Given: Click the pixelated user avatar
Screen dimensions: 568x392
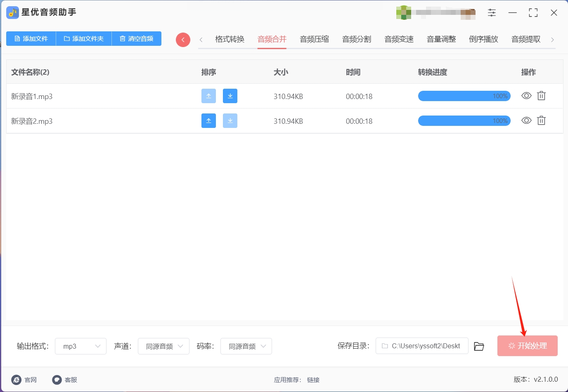Looking at the screenshot, I should [x=403, y=13].
